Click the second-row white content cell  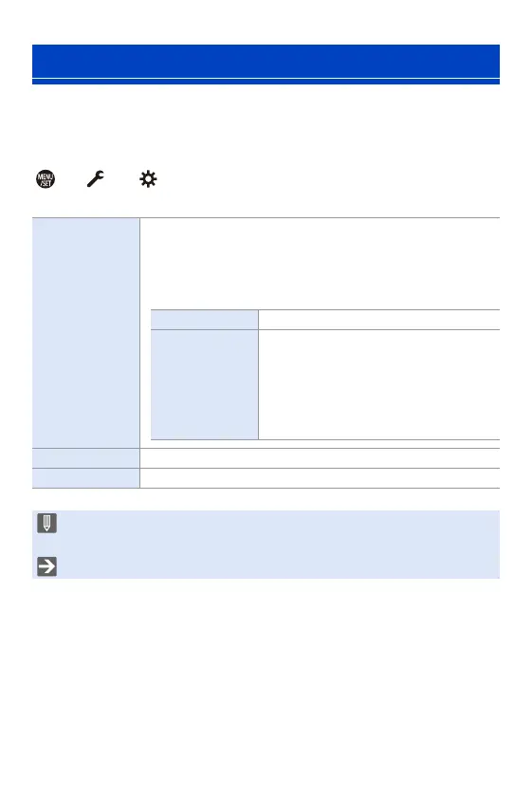tap(321, 458)
